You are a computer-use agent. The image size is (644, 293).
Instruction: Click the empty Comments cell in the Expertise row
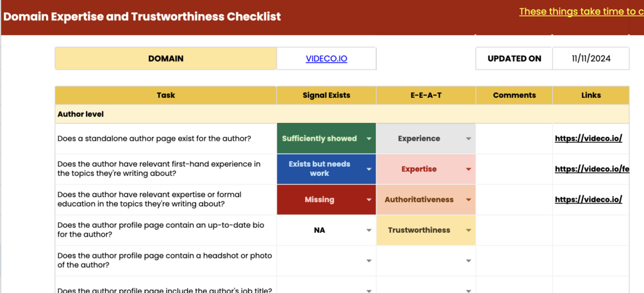pyautogui.click(x=514, y=170)
